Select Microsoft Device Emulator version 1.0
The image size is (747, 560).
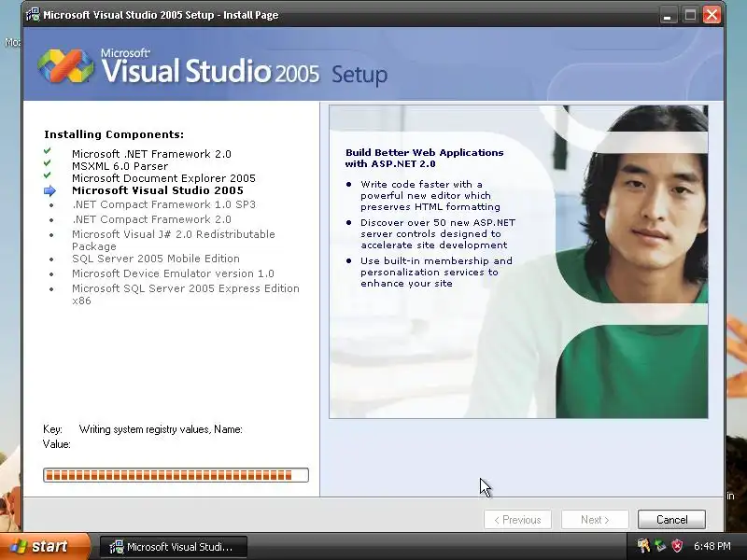(173, 273)
